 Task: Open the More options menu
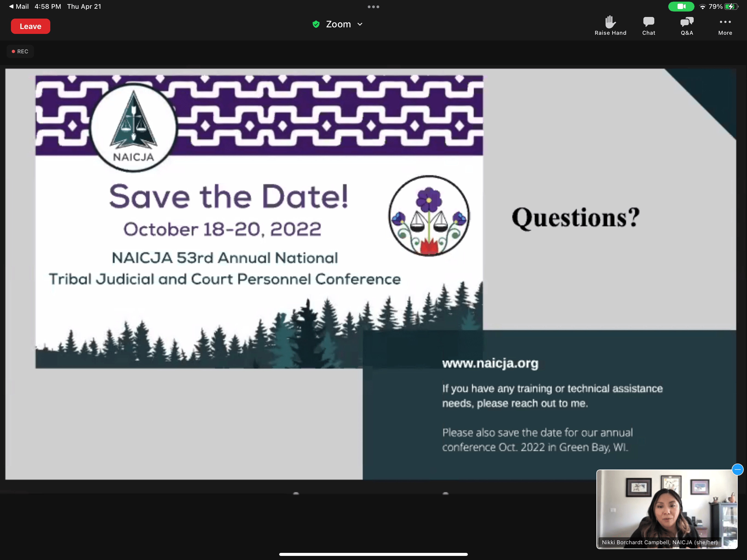pos(725,22)
